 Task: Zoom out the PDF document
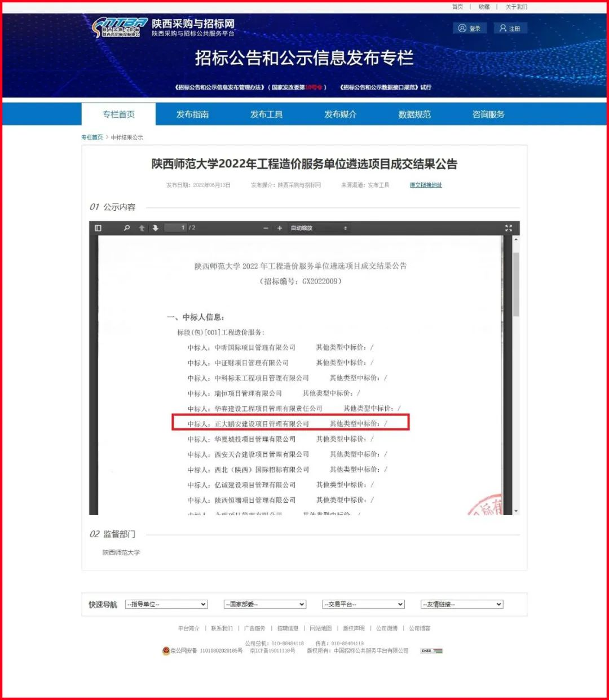click(x=266, y=228)
